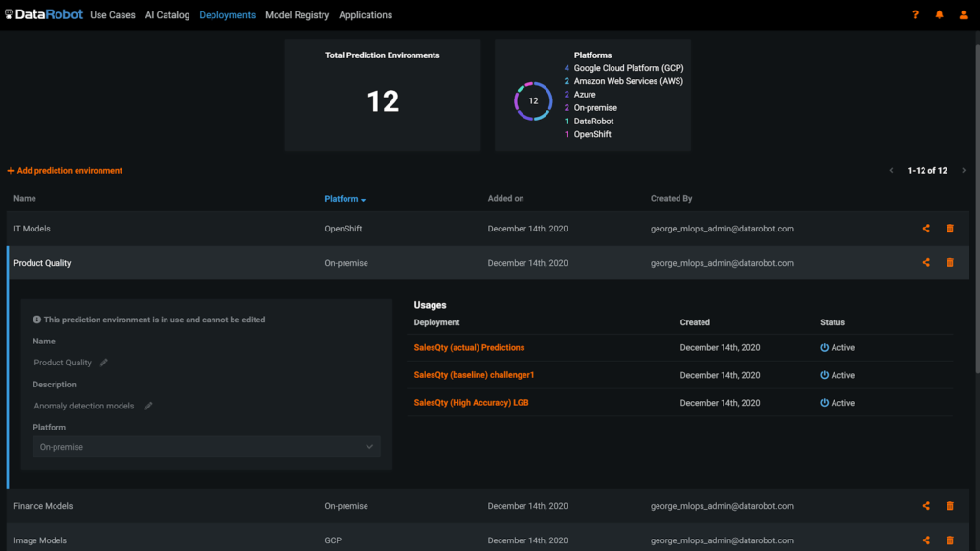The image size is (980, 551).
Task: Click the page scrollbar
Action: [977, 209]
